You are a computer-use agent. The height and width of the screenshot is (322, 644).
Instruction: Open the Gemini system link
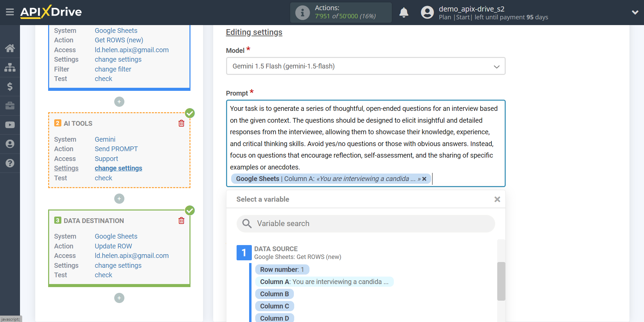click(x=105, y=139)
